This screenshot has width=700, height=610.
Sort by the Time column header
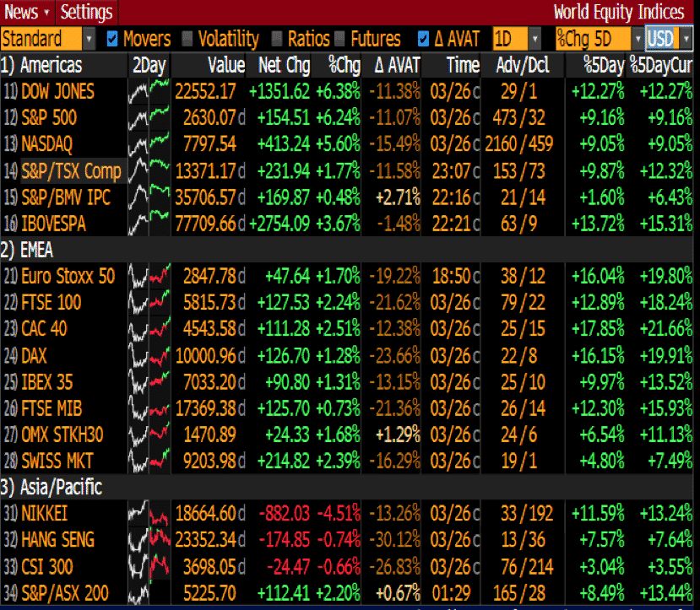coord(463,66)
